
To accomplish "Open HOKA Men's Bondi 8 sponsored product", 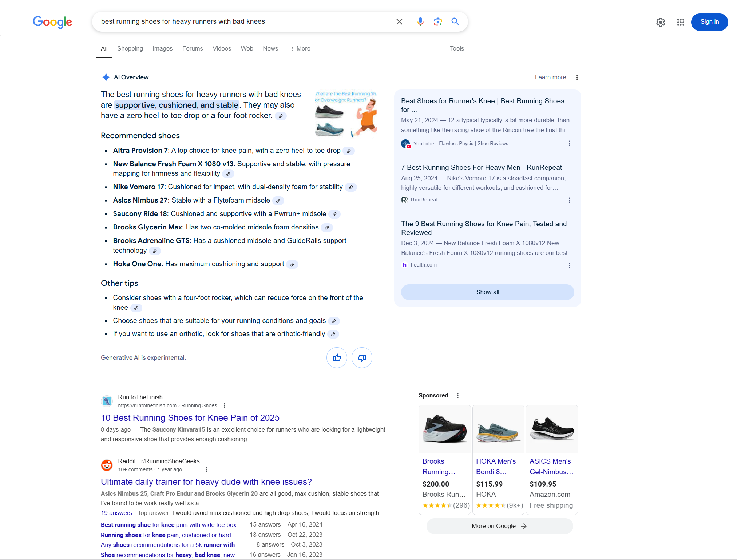I will coord(498,460).
